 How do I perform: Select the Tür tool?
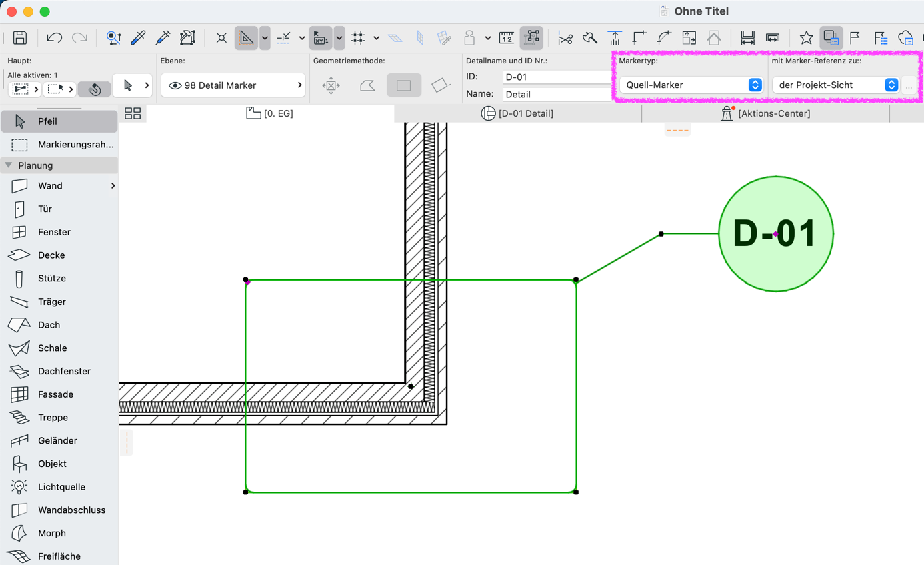(59, 209)
